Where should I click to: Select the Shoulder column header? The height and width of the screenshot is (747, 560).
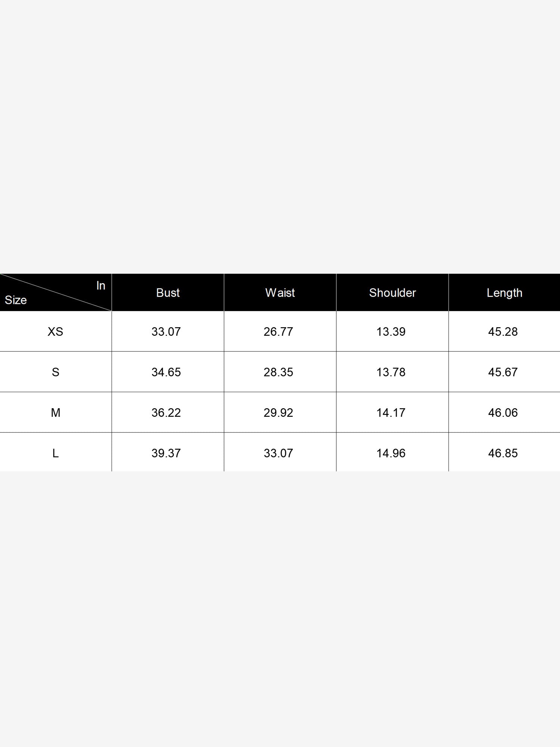pos(392,293)
